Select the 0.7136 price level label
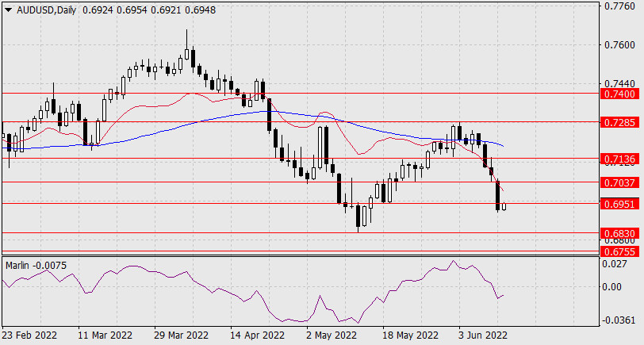 coord(620,159)
